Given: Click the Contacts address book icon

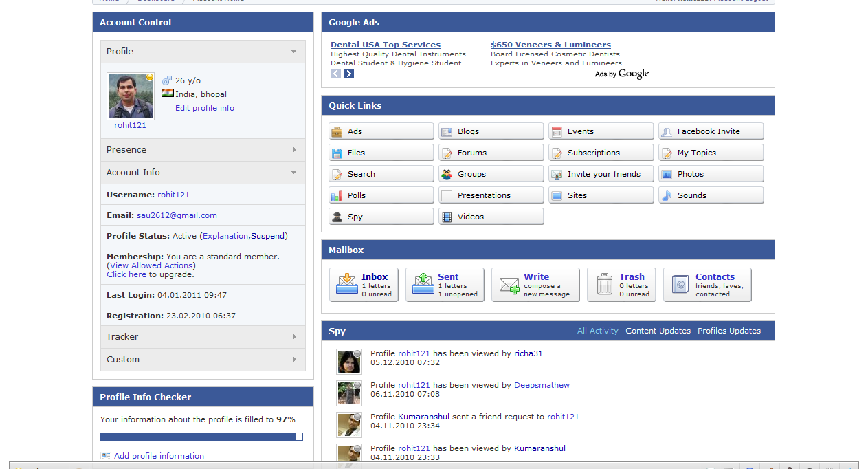Looking at the screenshot, I should coord(680,285).
